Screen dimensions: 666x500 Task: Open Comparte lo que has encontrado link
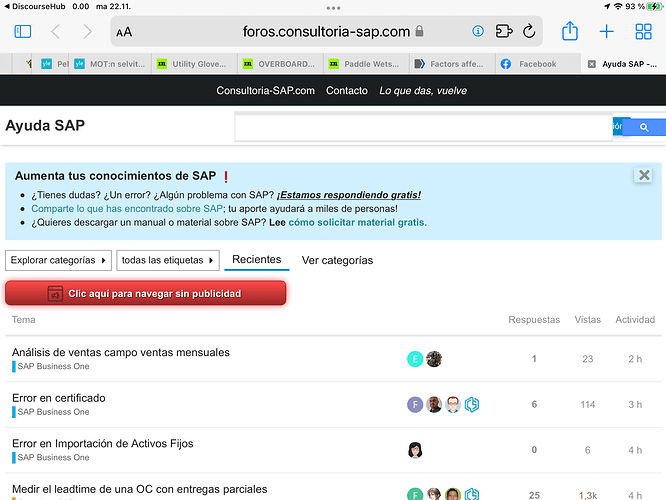pyautogui.click(x=127, y=209)
